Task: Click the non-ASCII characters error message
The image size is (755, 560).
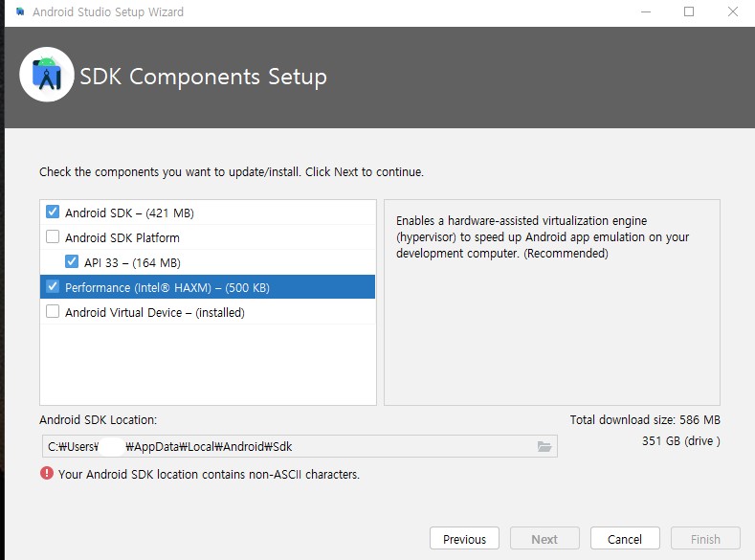Action: 209,474
